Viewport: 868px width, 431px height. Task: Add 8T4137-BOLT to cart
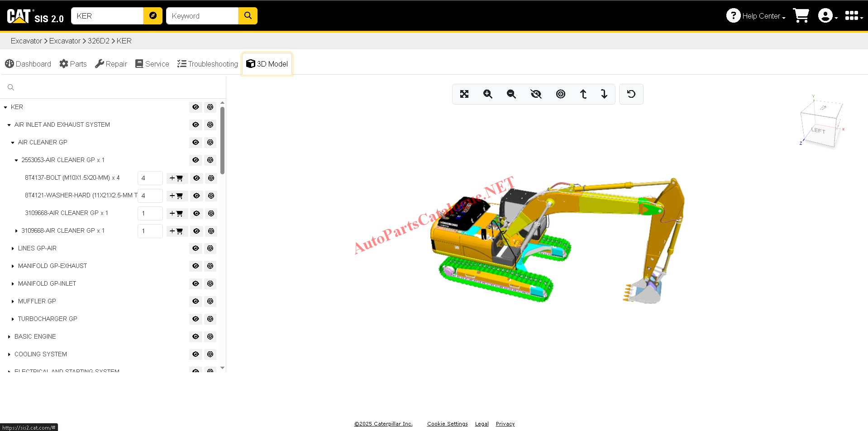[176, 178]
